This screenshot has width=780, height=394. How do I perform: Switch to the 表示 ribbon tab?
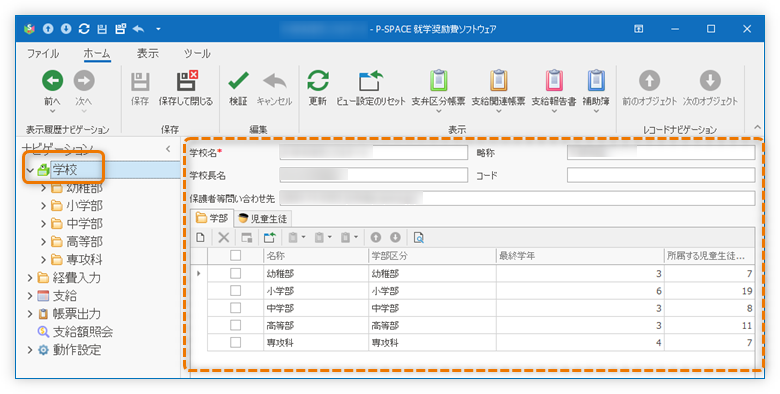(x=148, y=53)
